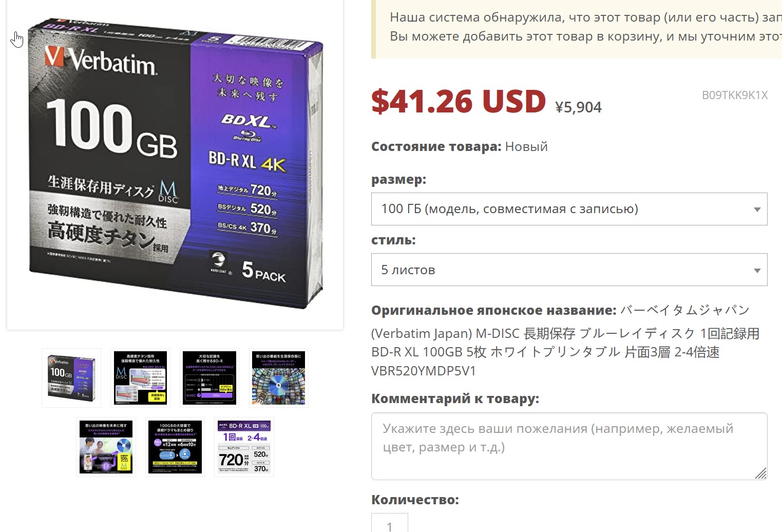Open the seventh thumbnail showing the 720 minutes label
The image size is (782, 532).
(x=244, y=447)
